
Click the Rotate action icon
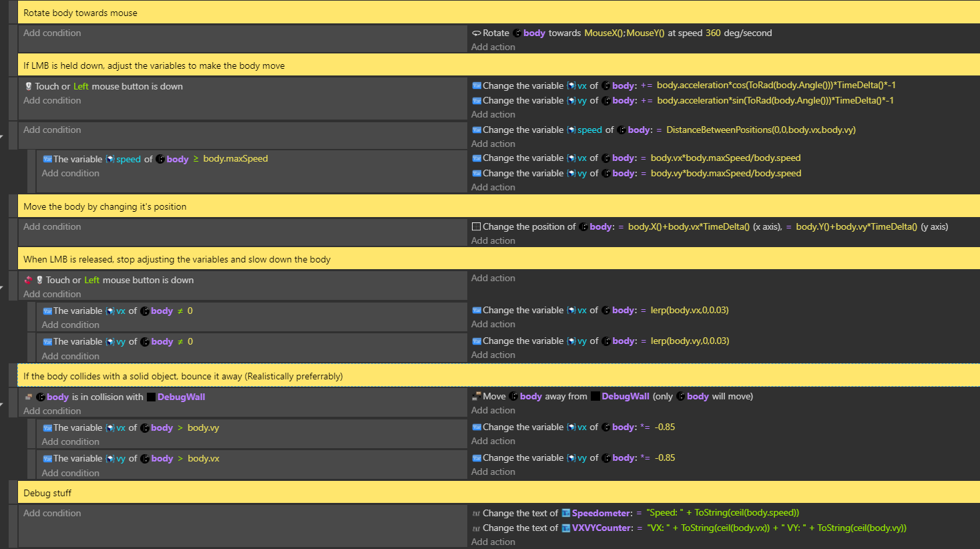click(476, 33)
